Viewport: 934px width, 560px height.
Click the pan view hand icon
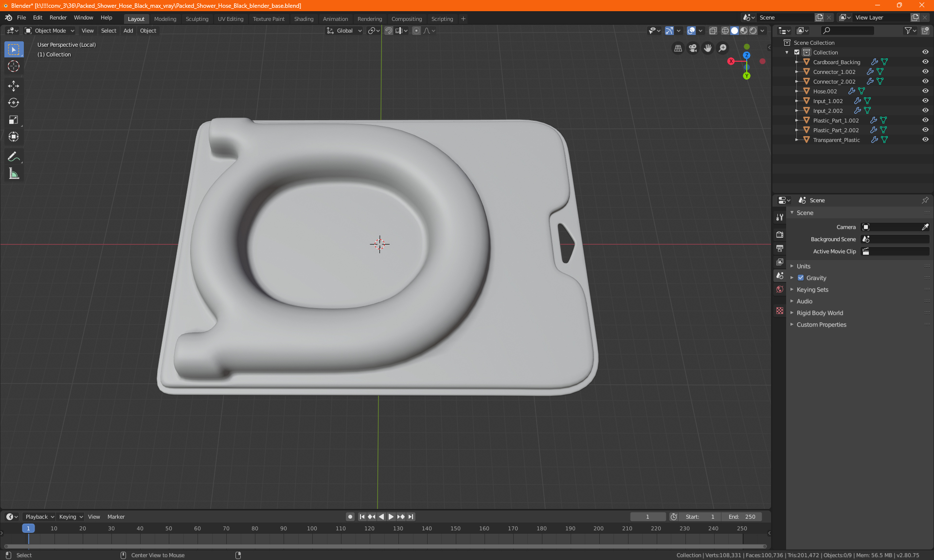point(708,48)
